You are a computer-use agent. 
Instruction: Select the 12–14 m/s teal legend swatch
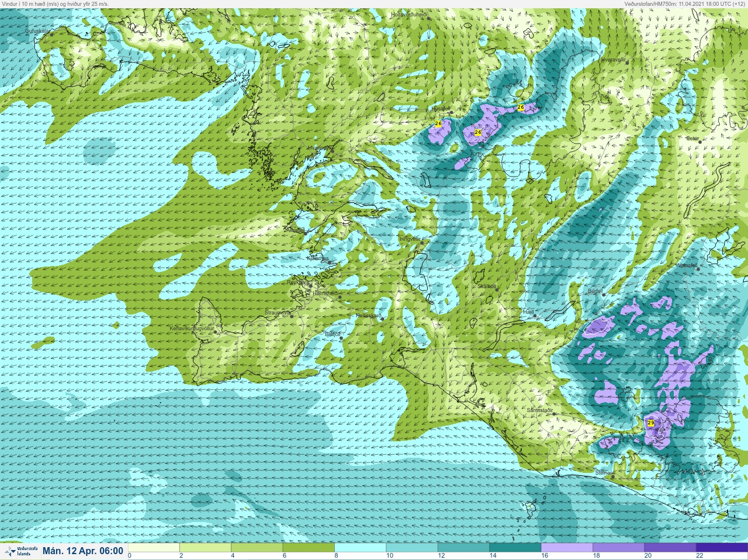tap(463, 548)
